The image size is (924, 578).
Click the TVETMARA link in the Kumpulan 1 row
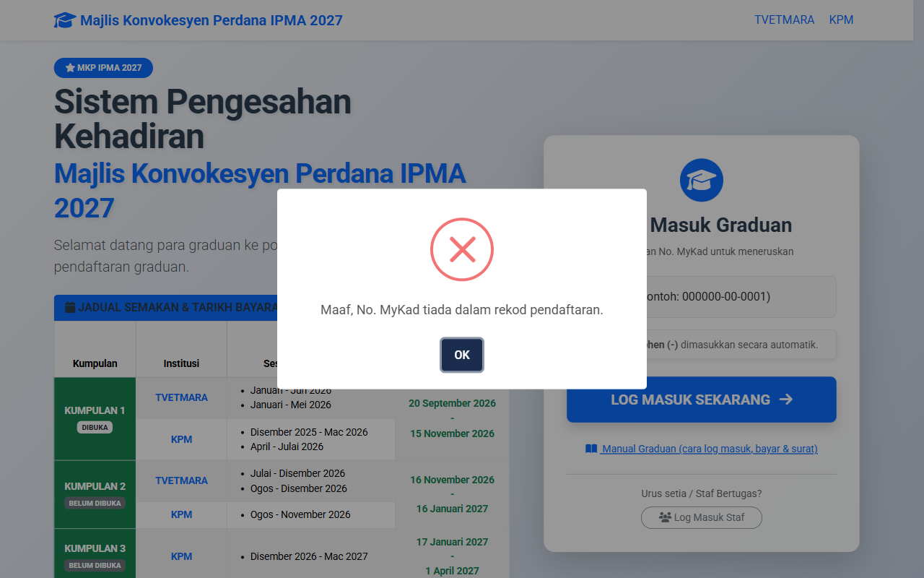[181, 397]
